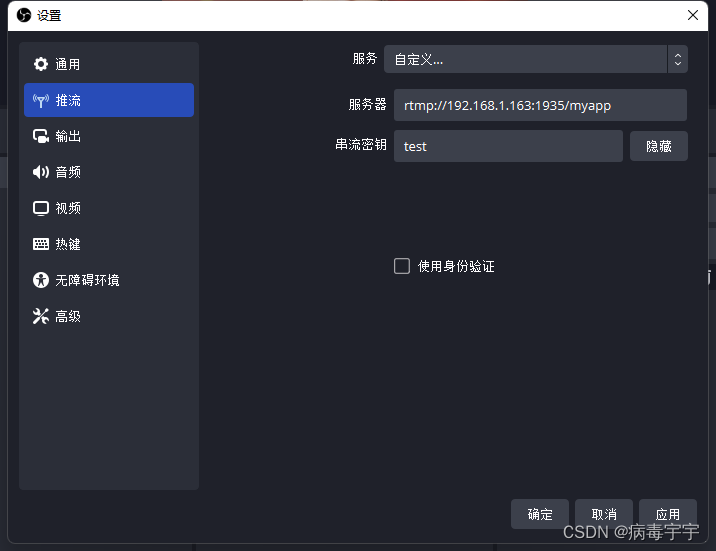The image size is (716, 551).
Task: Switch to the 高级 settings tab
Action: 109,316
